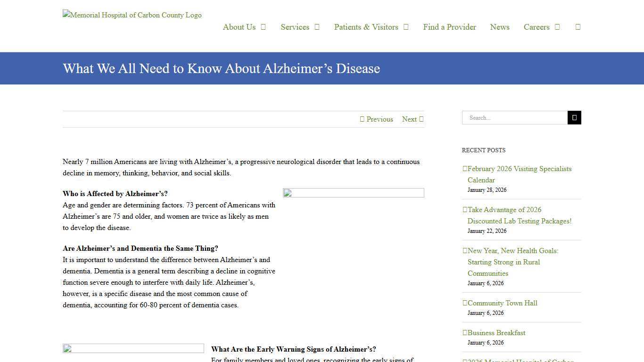Click the sidebar search submit button

(x=574, y=117)
